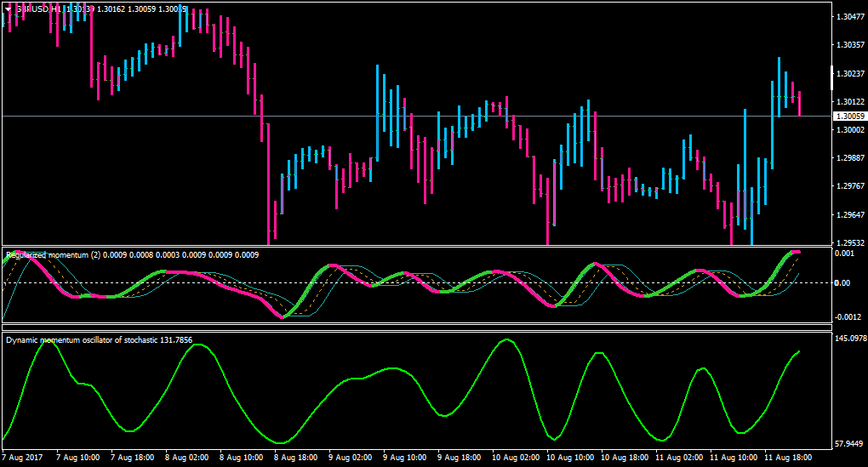Click the 1.30237 price scale label

(851, 74)
